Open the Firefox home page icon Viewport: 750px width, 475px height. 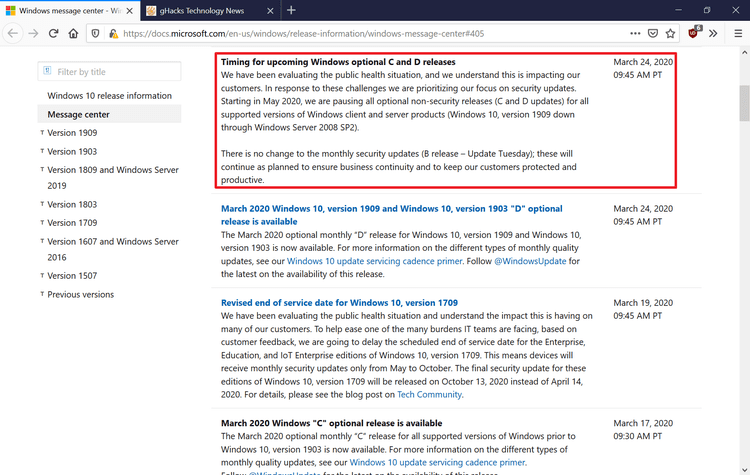pyautogui.click(x=73, y=33)
